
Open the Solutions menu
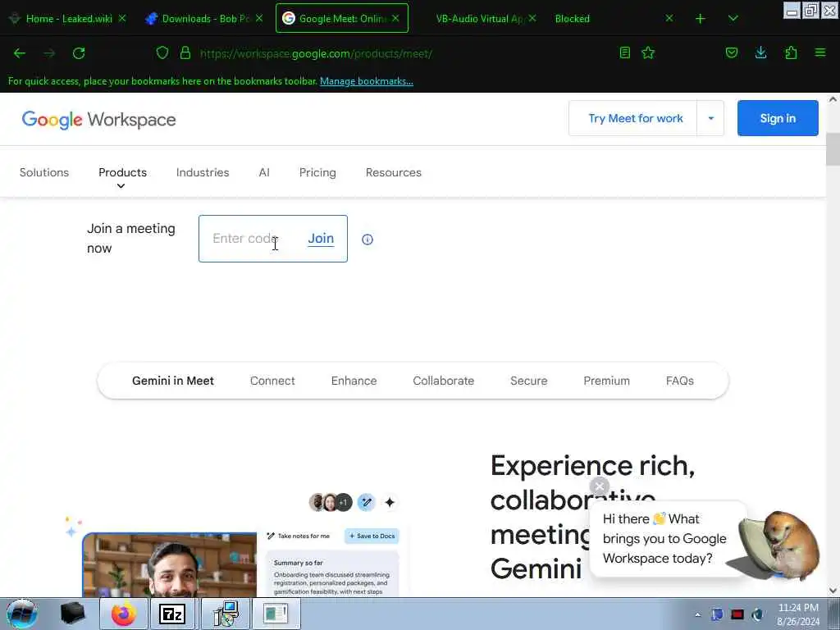(x=44, y=172)
